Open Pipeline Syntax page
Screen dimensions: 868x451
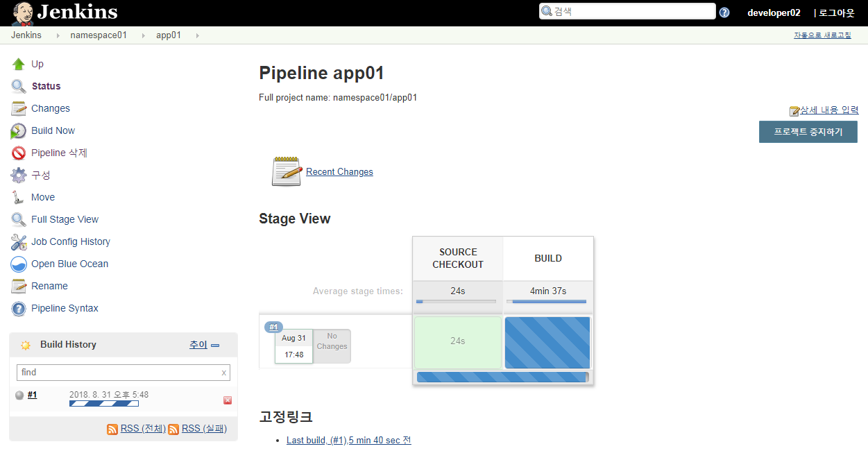point(65,308)
